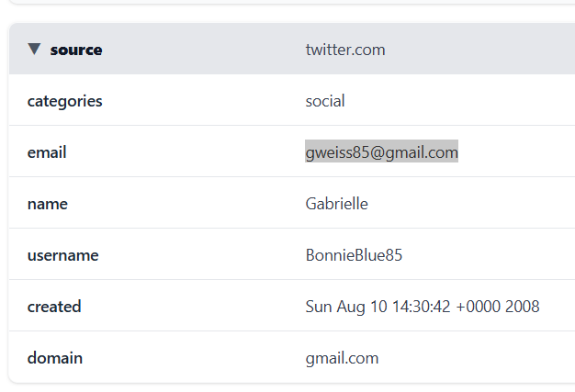
Task: Select the domain field label
Action: point(54,358)
